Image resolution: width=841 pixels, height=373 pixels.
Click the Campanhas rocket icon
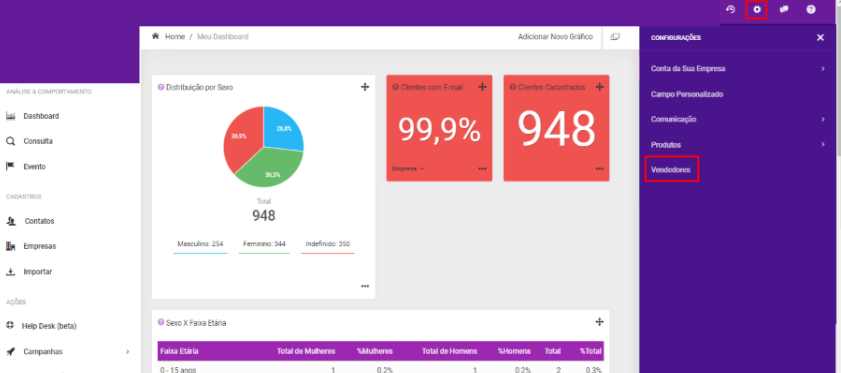pos(10,352)
